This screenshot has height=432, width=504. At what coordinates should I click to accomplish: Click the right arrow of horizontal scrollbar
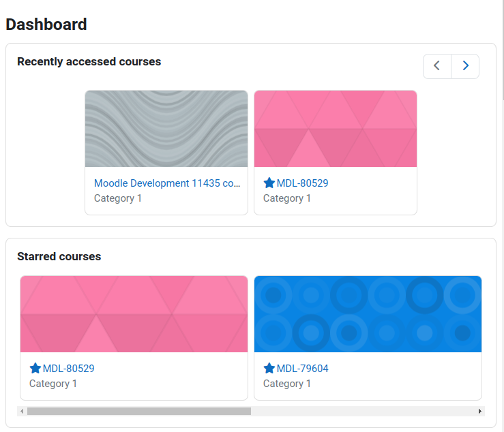[x=480, y=411]
